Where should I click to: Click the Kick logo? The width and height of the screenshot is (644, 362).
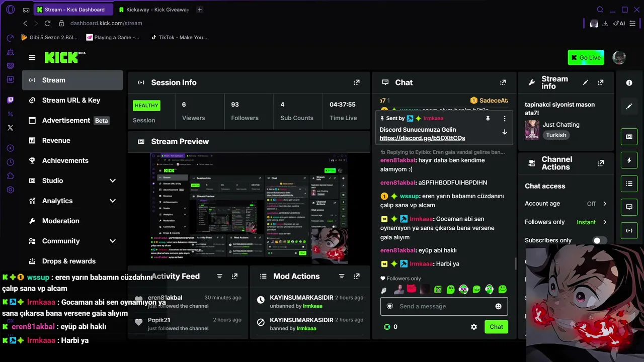point(64,57)
